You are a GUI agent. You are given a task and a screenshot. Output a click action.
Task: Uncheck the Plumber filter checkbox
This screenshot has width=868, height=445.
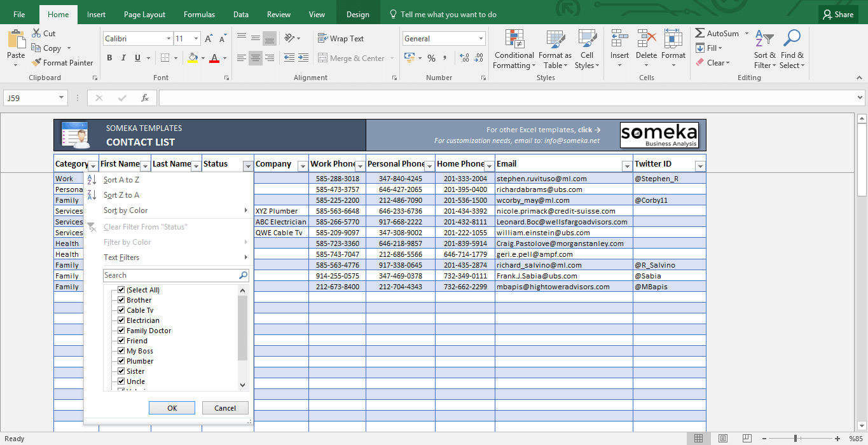[121, 361]
